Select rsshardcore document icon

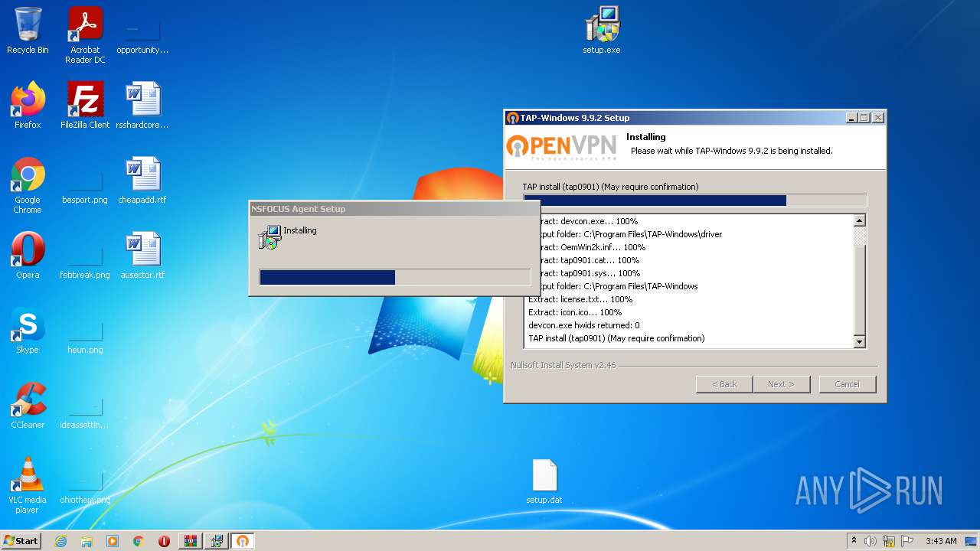142,105
